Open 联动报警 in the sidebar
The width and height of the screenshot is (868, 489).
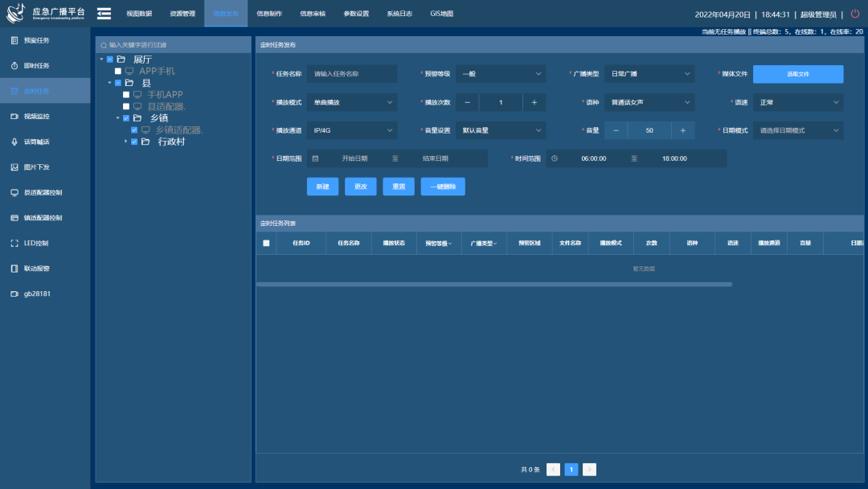(36, 269)
